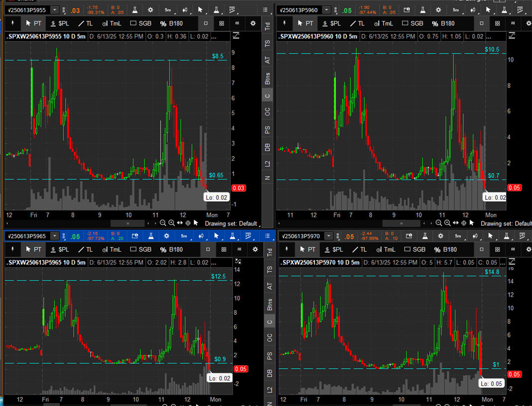The width and height of the screenshot is (532, 406).
Task: Open the TS side tab
Action: [268, 44]
